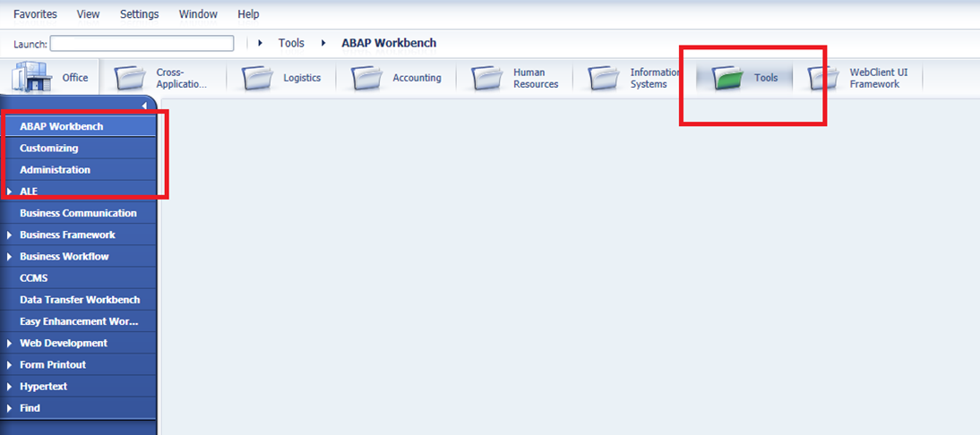This screenshot has height=435, width=980.
Task: Click the WebClient UI Framework folder icon
Action: pyautogui.click(x=824, y=79)
